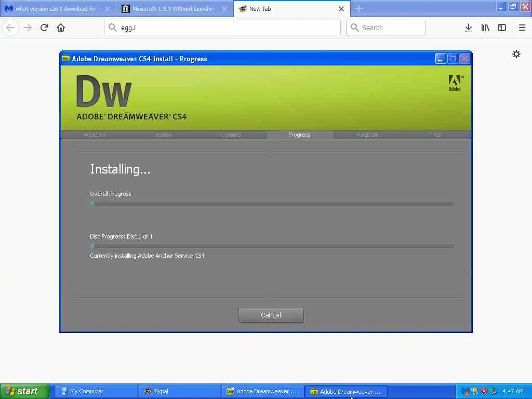The height and width of the screenshot is (399, 532).
Task: Click the 'Disc Progress: Disc 1 of 1' label
Action: pyautogui.click(x=121, y=236)
